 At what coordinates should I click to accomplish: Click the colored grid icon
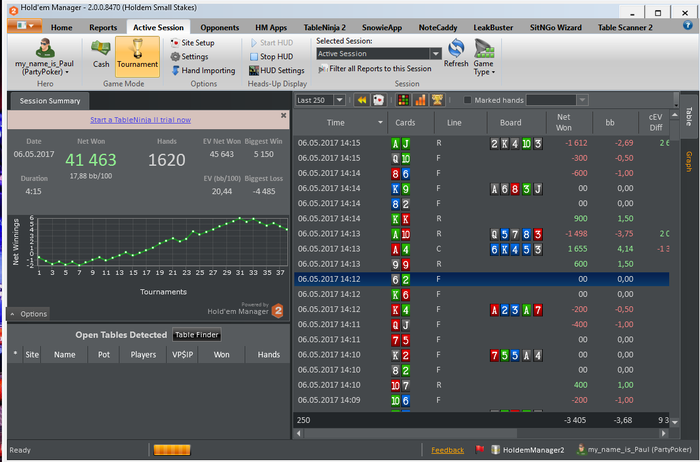pyautogui.click(x=403, y=100)
